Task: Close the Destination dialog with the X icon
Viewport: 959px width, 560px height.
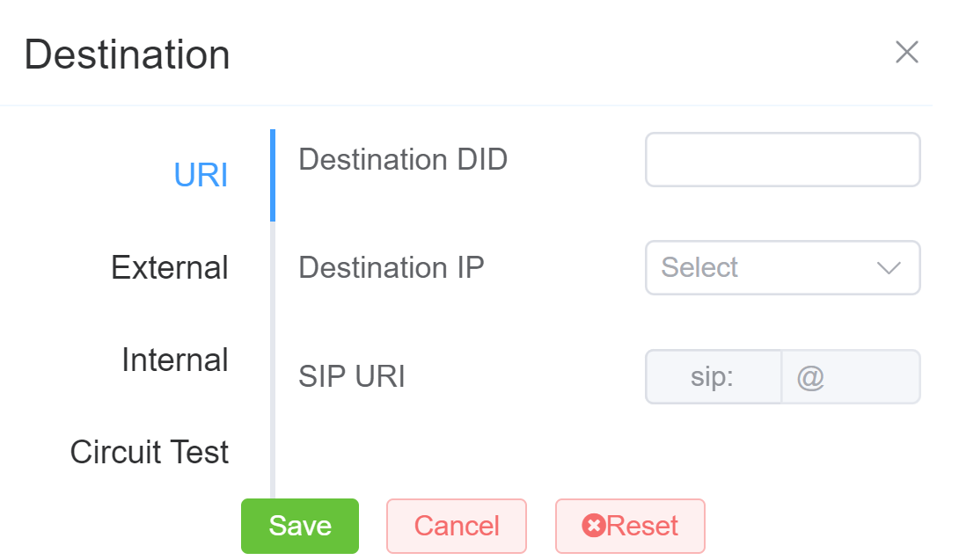Action: point(906,53)
